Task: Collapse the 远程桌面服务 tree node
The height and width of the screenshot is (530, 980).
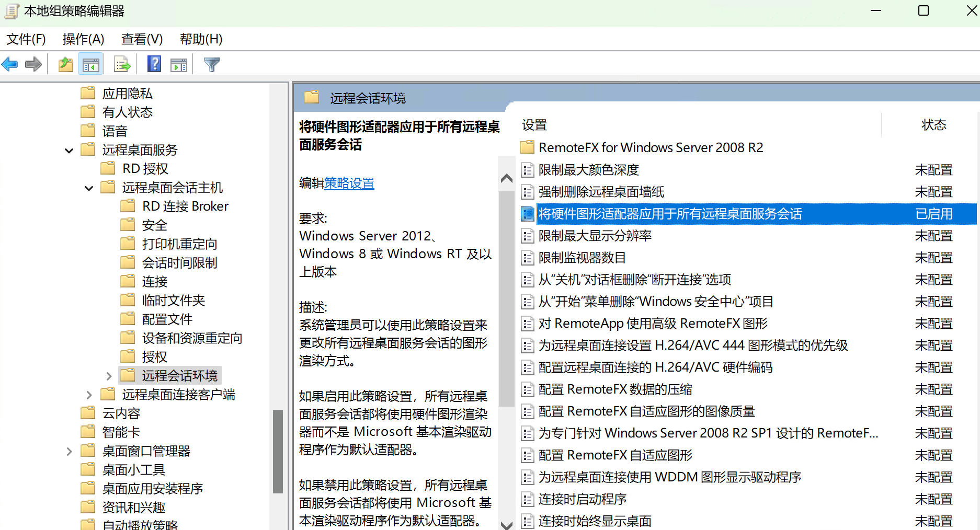Action: (x=69, y=151)
